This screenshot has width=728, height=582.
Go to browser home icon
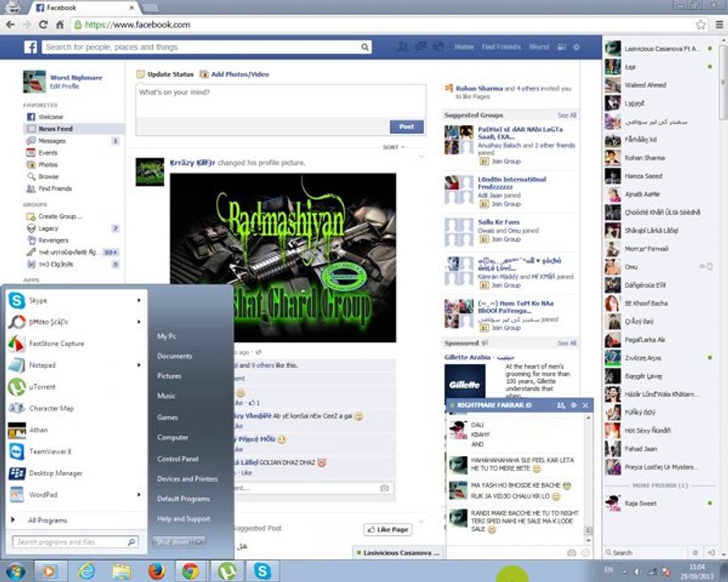pos(59,24)
